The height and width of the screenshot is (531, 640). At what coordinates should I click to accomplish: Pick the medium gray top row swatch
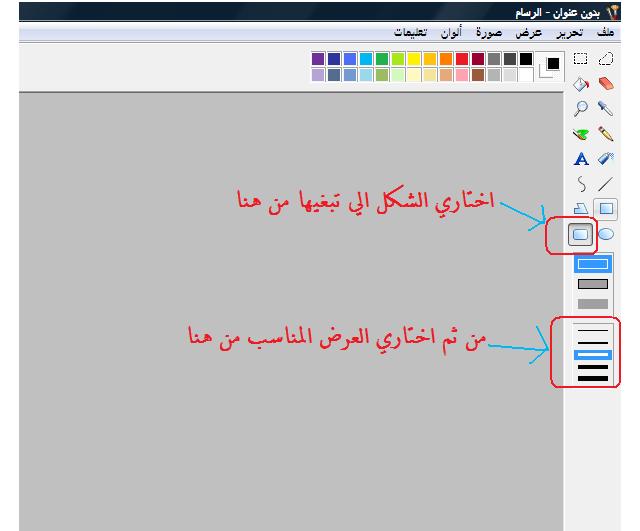494,59
